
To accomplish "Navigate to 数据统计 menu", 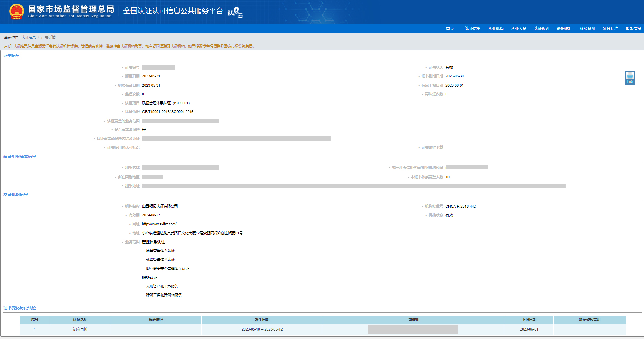I will (564, 29).
